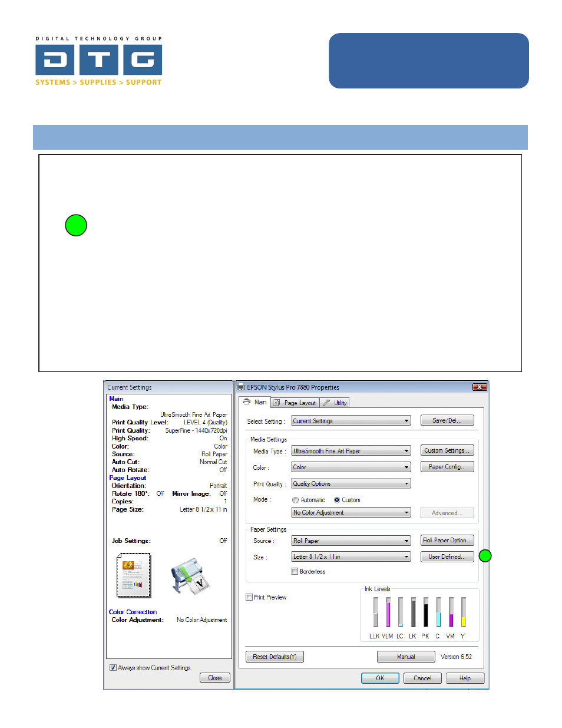Click the LK ink level bar
The height and width of the screenshot is (728, 562).
pyautogui.click(x=414, y=612)
